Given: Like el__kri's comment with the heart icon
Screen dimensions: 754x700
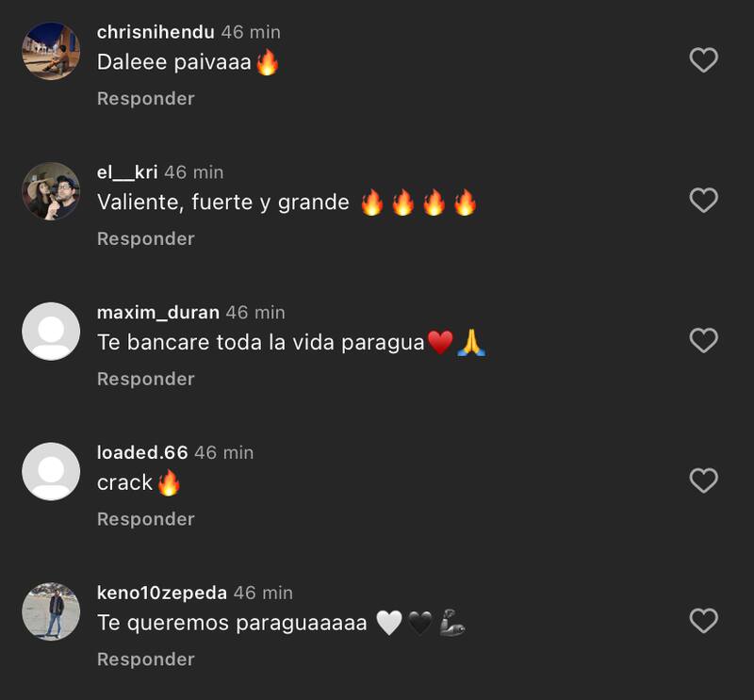Looking at the screenshot, I should pos(703,200).
